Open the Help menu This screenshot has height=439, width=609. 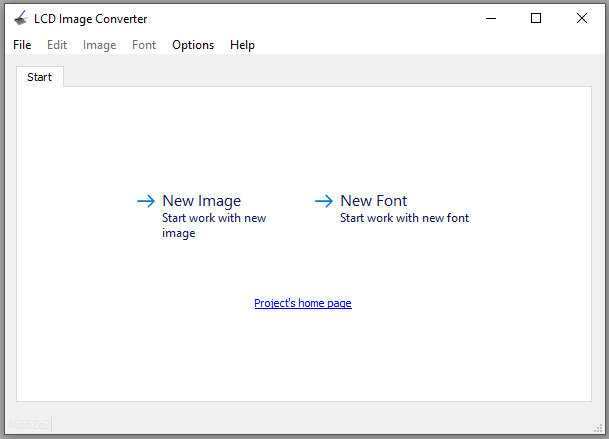(242, 45)
